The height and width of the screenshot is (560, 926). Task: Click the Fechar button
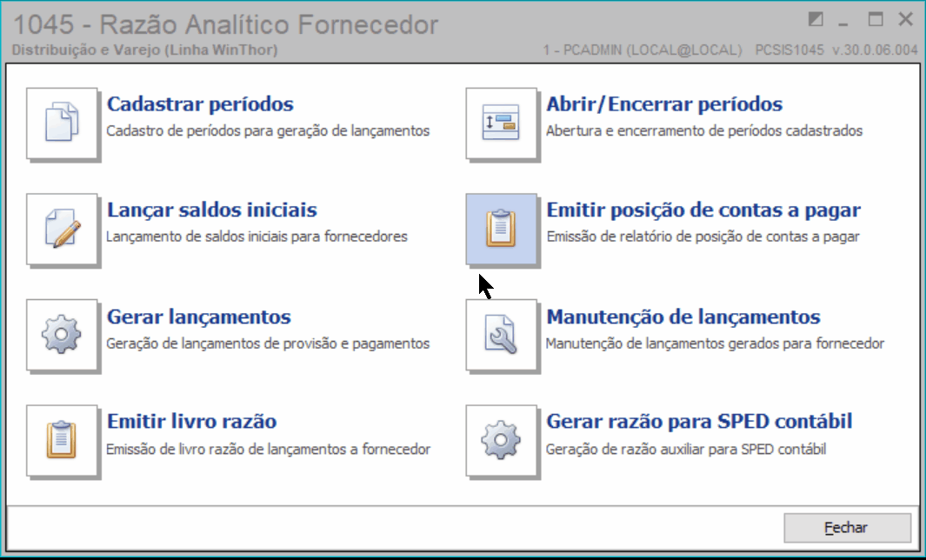pyautogui.click(x=847, y=528)
